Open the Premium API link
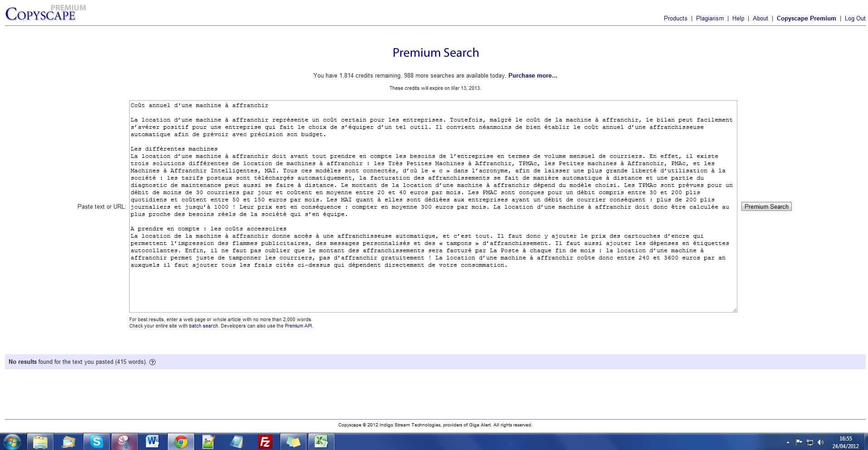This screenshot has width=868, height=450. coord(298,326)
